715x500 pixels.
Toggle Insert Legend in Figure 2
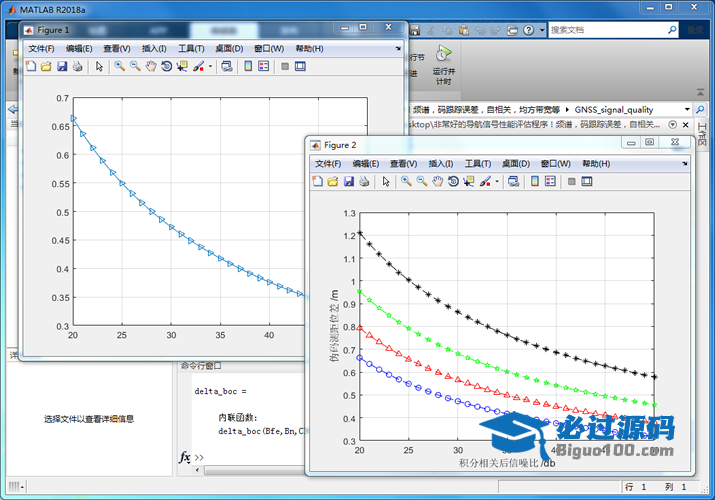point(551,182)
